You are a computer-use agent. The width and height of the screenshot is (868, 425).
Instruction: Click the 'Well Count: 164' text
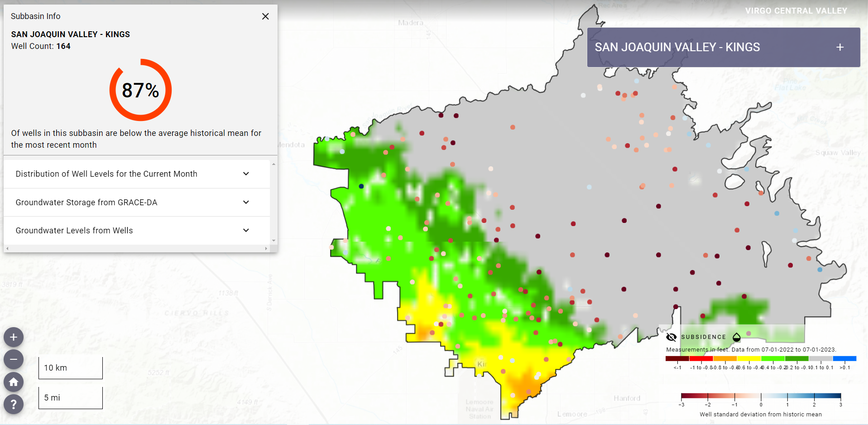(41, 46)
